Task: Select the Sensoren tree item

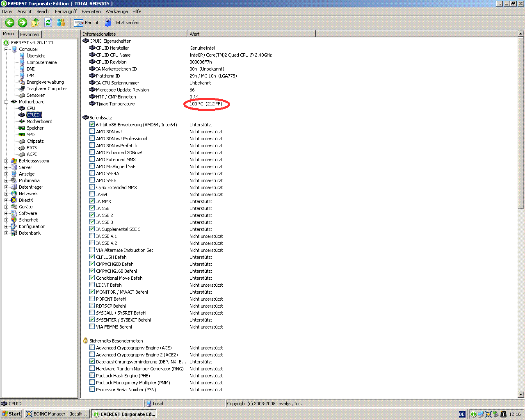Action: click(36, 95)
